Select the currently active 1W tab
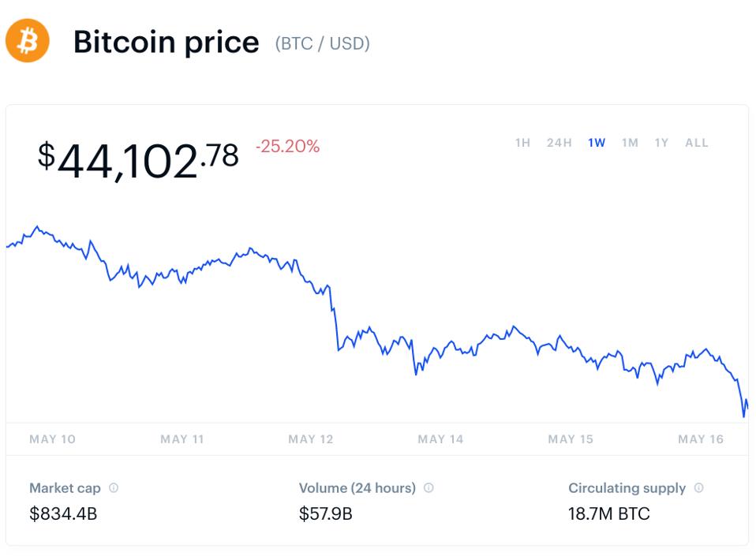The height and width of the screenshot is (556, 756). pyautogui.click(x=596, y=143)
